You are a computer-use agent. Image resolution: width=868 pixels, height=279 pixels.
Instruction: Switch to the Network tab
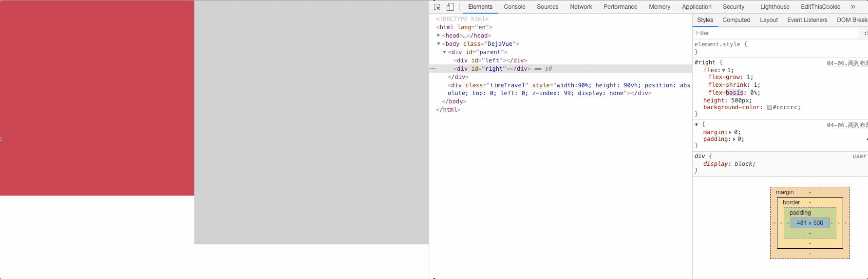pos(581,7)
